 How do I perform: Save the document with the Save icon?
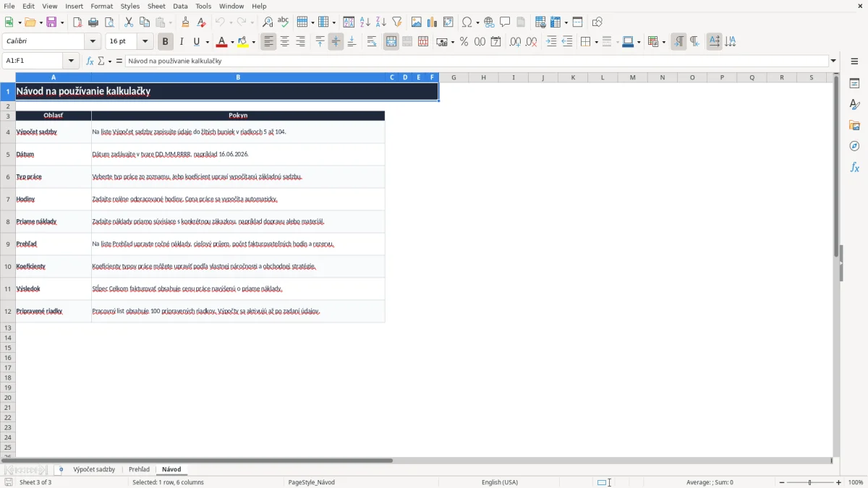pos(52,22)
